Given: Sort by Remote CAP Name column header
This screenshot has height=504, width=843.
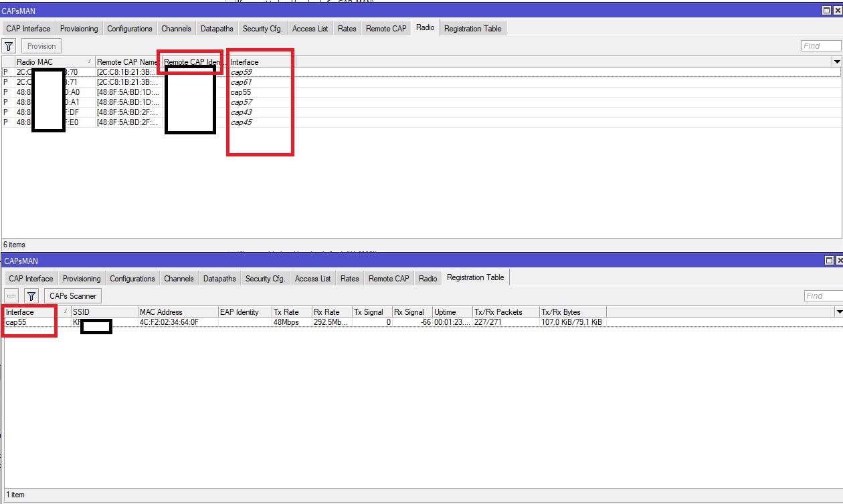Looking at the screenshot, I should 128,62.
